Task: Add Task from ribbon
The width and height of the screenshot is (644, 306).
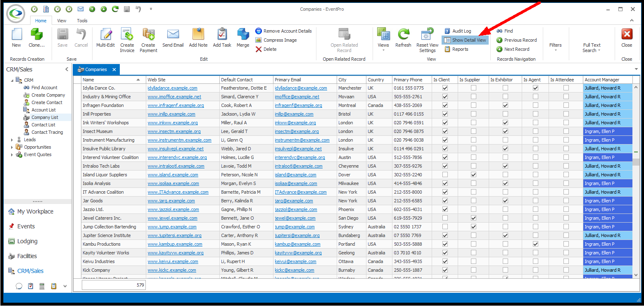Action: point(222,38)
